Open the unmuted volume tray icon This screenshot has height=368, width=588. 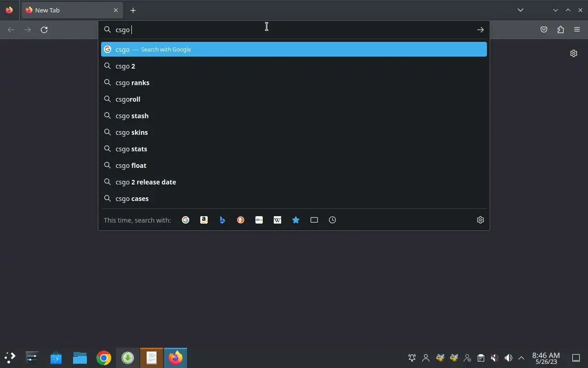(509, 357)
